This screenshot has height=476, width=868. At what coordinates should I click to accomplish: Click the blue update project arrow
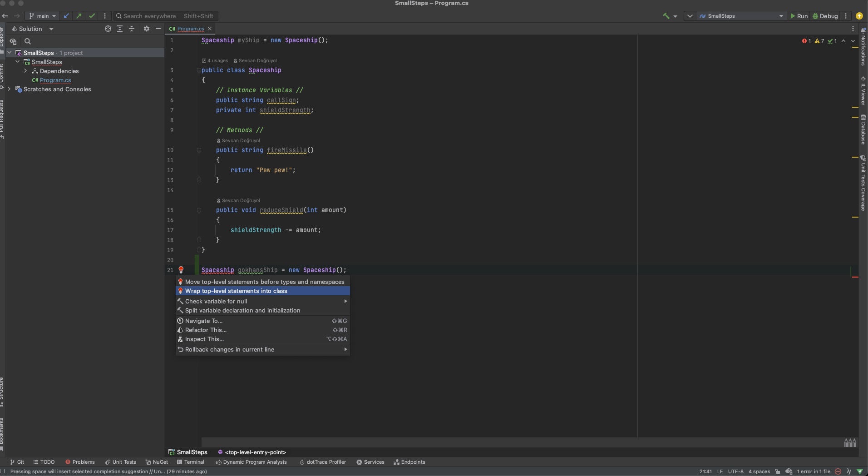(x=66, y=16)
